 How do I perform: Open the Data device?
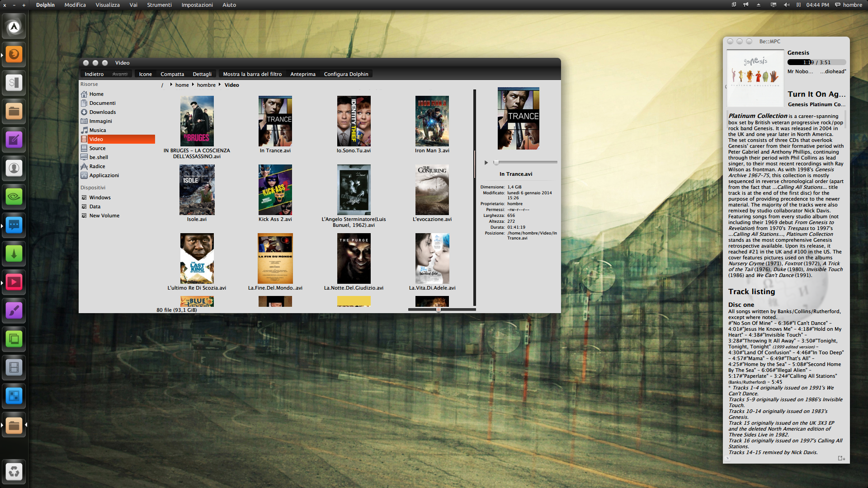click(x=94, y=206)
